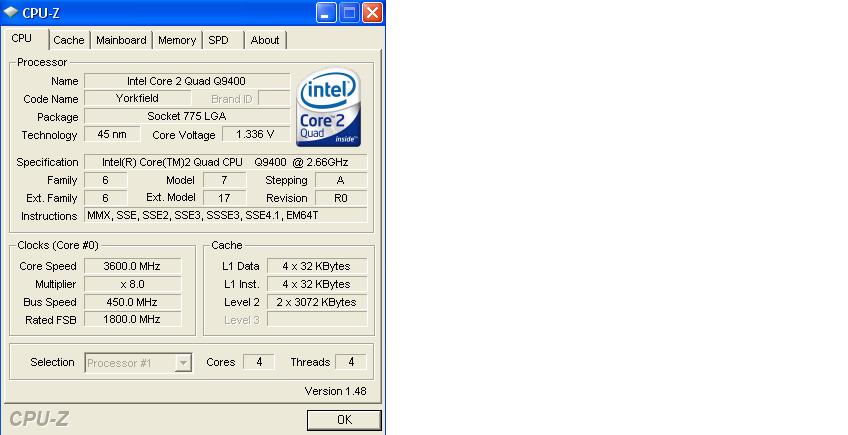Click the Specification field value
Image resolution: width=848 pixels, height=435 pixels.
click(225, 162)
